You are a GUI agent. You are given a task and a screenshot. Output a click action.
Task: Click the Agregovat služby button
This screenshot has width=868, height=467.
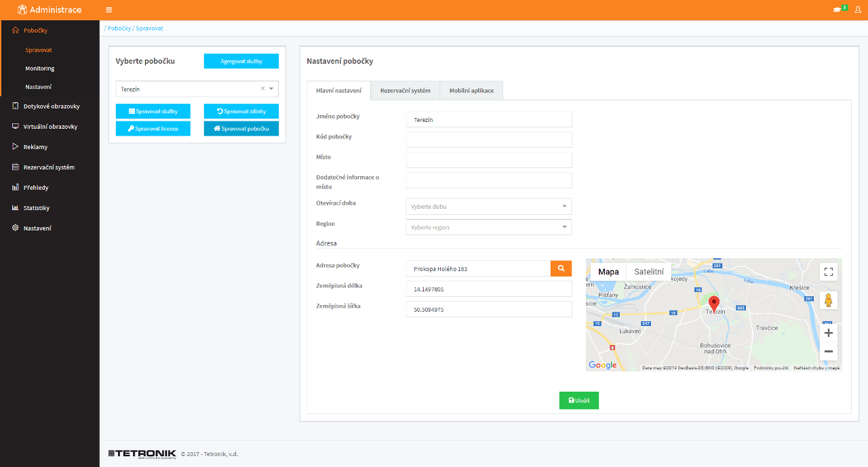click(x=241, y=61)
